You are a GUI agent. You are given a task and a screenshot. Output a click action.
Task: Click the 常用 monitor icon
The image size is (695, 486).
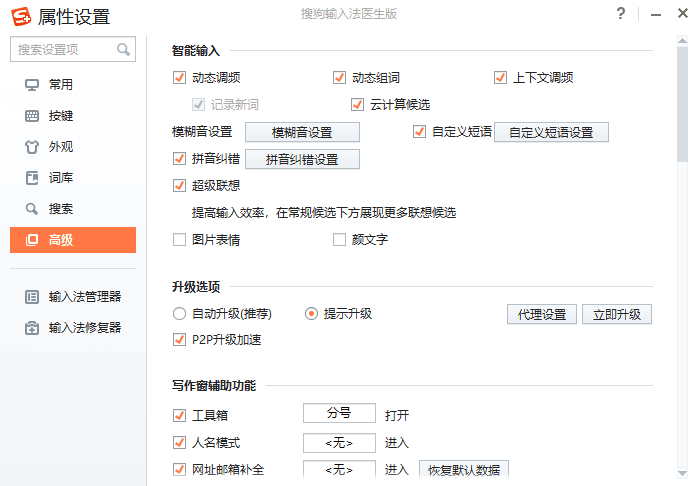pyautogui.click(x=31, y=85)
